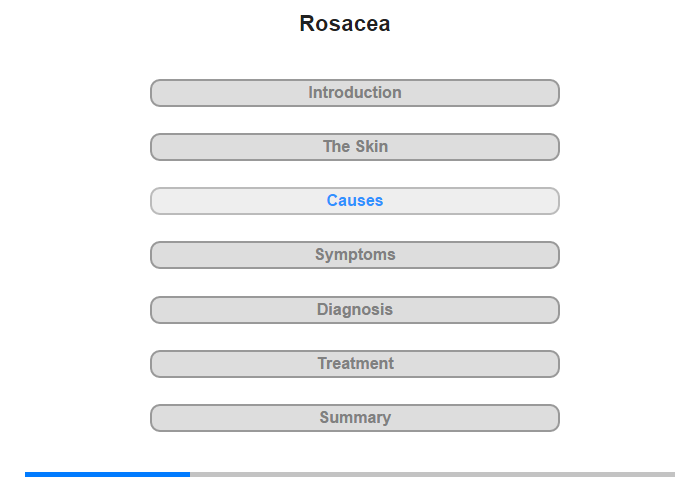Screen dimensions: 700x480
Task: Click the Summary menu entry at bottom
Action: (354, 418)
